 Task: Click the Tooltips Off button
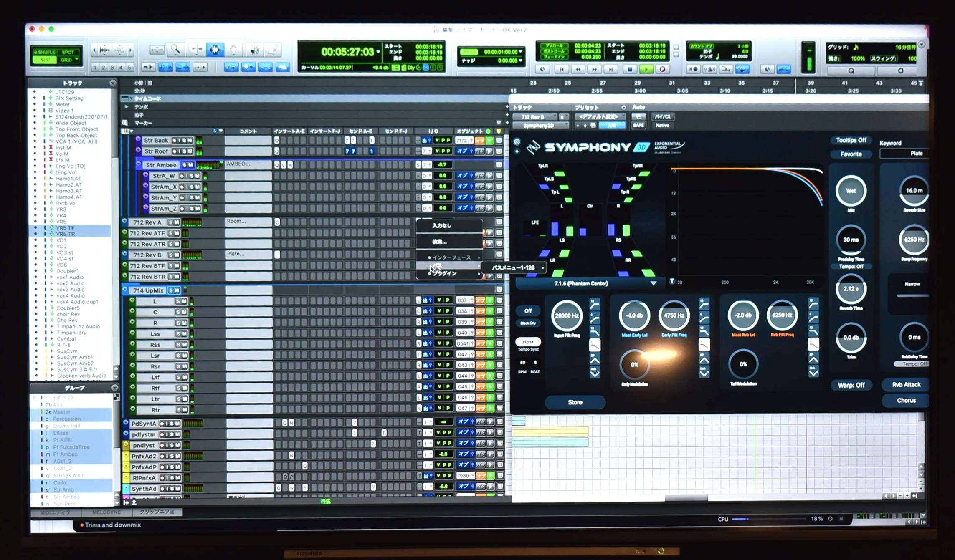pos(851,140)
